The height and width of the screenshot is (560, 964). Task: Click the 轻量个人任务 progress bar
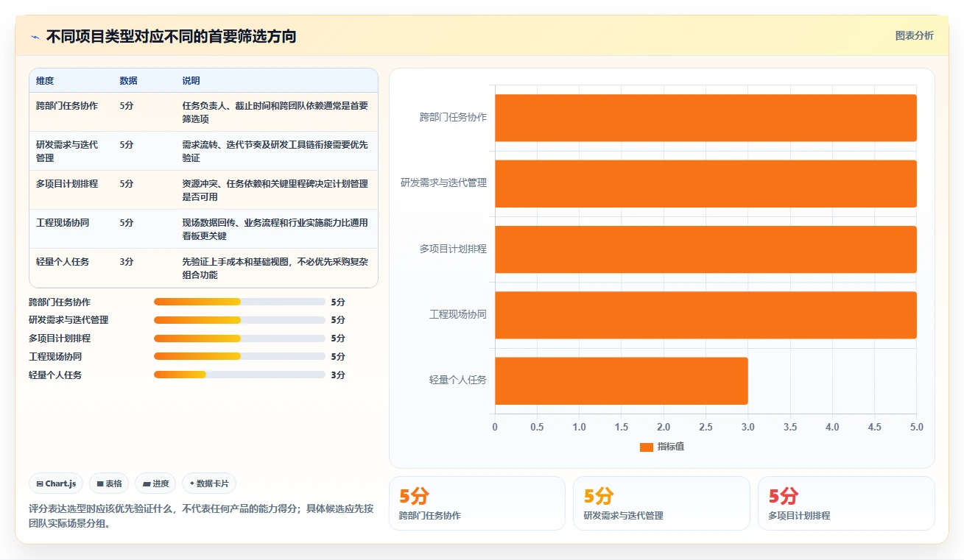pyautogui.click(x=239, y=375)
